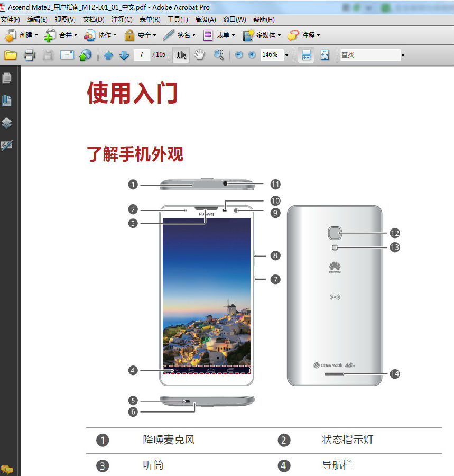Open the Layers panel in sidebar
Image resolution: width=454 pixels, height=476 pixels.
click(x=7, y=123)
